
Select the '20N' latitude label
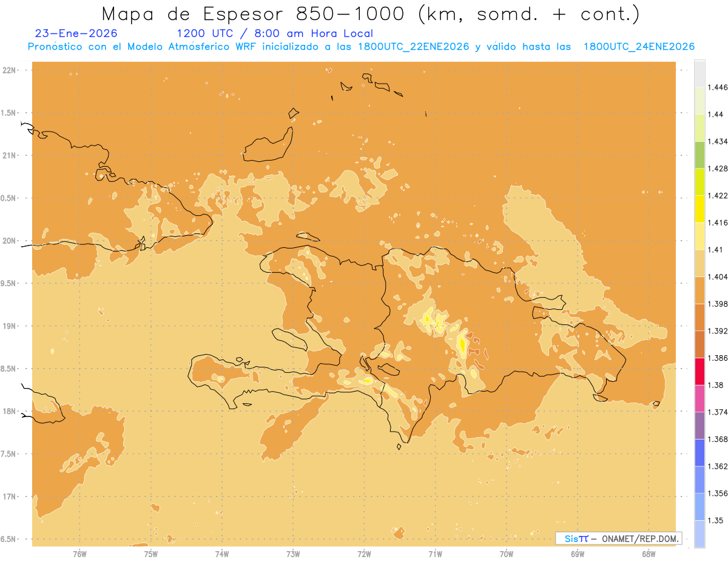10,241
